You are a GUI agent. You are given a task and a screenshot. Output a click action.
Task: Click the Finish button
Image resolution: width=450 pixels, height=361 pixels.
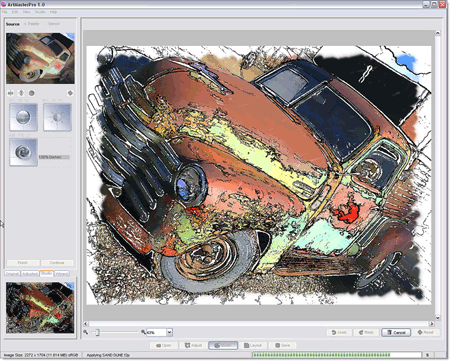pyautogui.click(x=23, y=263)
